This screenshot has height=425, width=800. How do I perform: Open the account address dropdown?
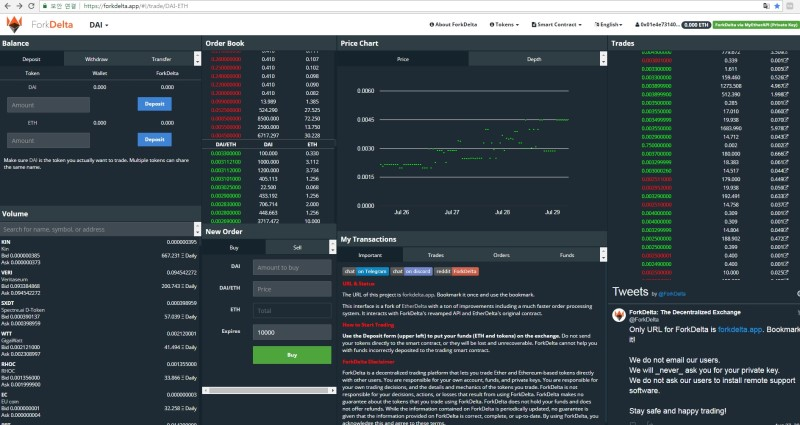pyautogui.click(x=657, y=24)
